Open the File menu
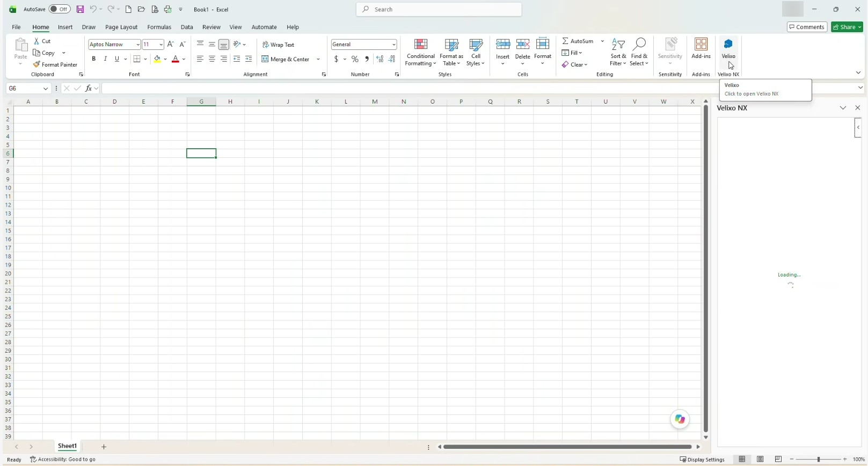868x466 pixels. point(16,27)
